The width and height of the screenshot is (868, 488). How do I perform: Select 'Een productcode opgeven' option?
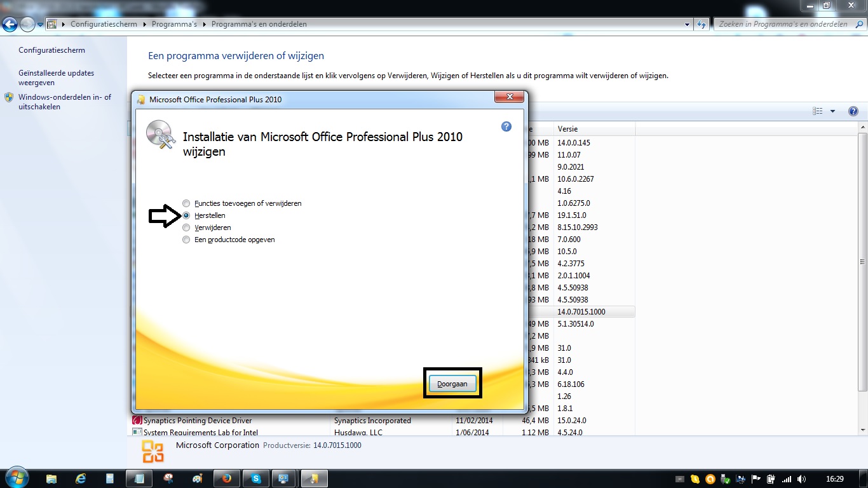point(186,240)
